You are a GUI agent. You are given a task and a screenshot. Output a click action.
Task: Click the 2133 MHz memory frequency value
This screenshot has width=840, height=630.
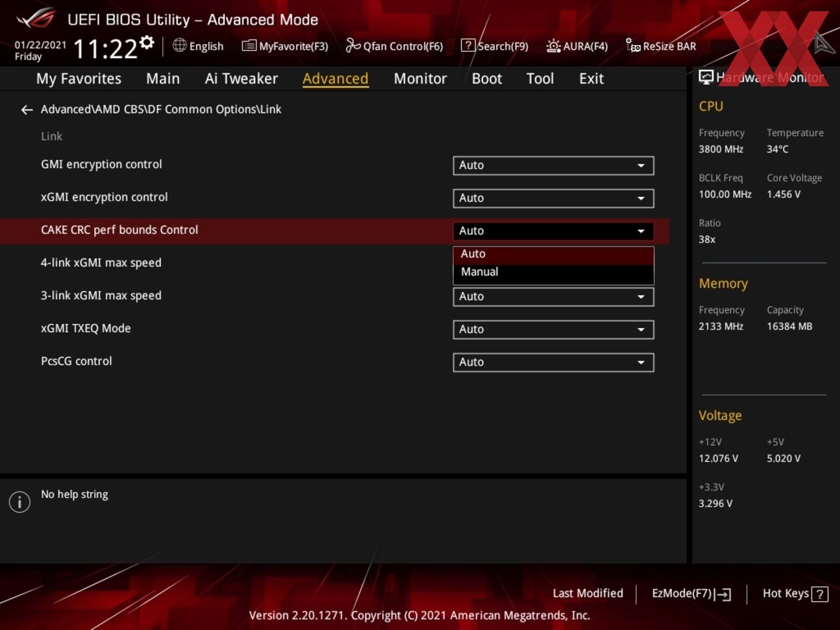coord(721,327)
